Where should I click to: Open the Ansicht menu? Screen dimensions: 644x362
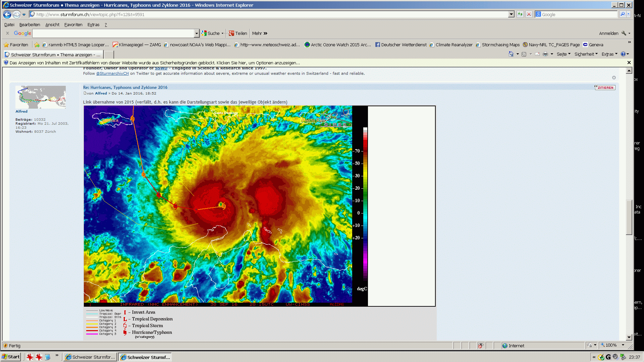(52, 24)
